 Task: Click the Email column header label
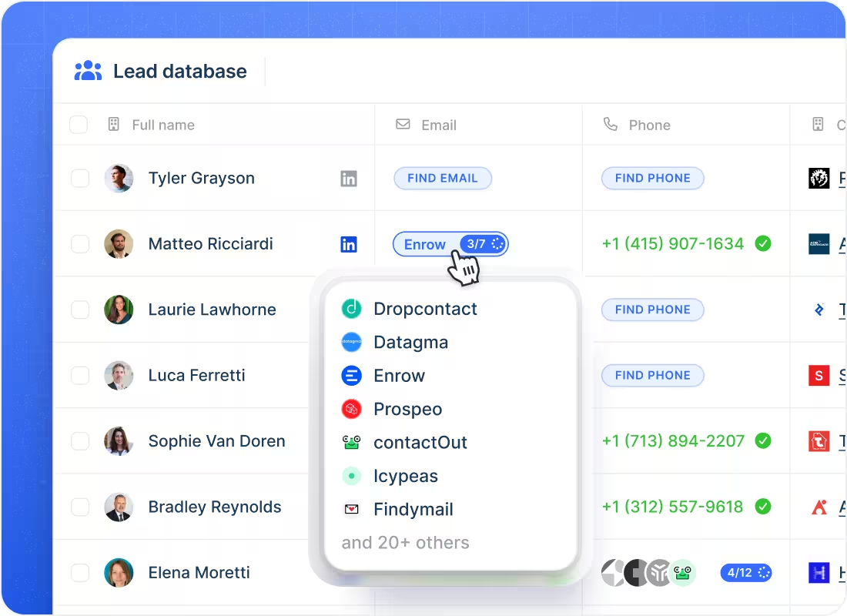coord(439,125)
